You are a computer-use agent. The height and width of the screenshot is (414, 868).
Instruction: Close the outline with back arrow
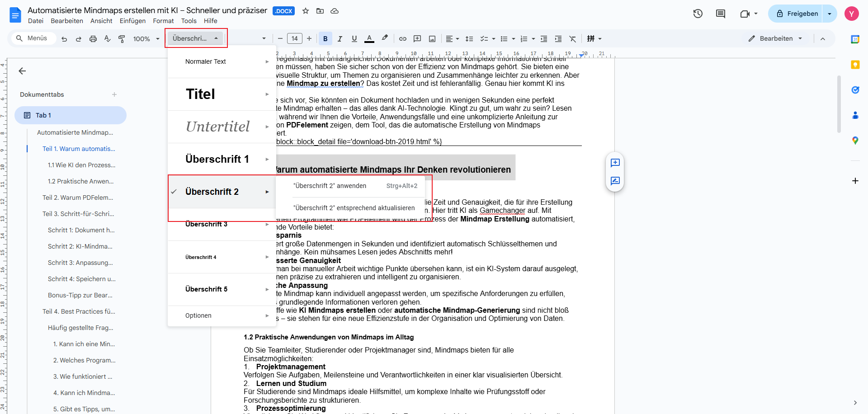pos(22,71)
